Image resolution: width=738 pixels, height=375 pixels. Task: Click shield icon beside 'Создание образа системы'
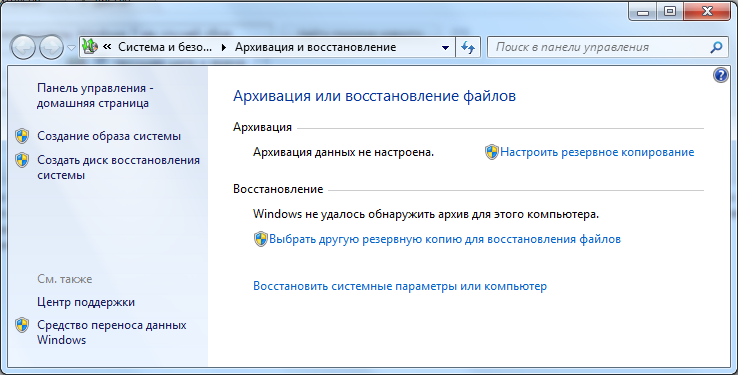point(22,136)
